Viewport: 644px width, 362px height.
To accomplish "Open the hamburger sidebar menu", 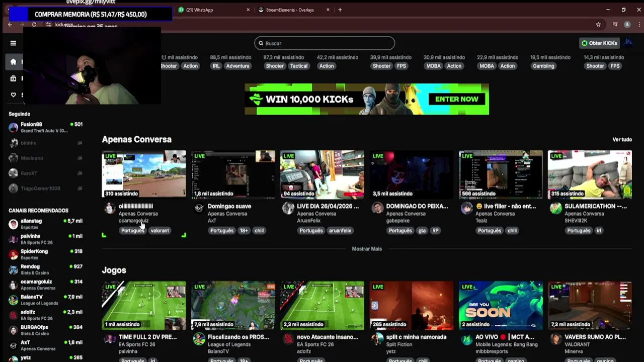I will click(13, 43).
